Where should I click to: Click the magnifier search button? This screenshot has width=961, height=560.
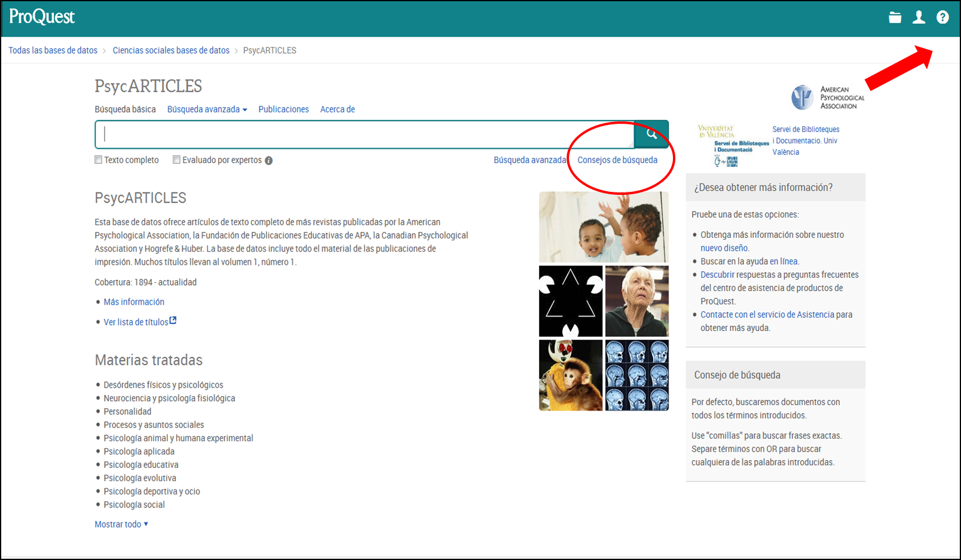tap(651, 134)
